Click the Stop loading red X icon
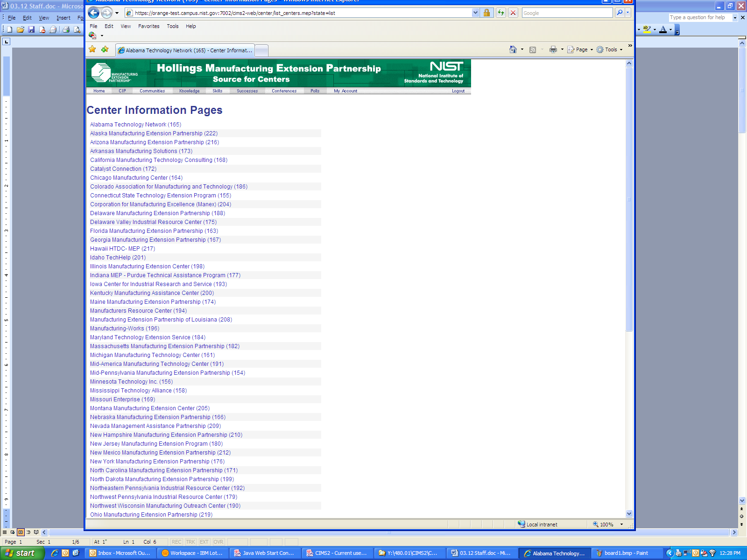Screen dimensions: 747x560 pos(513,13)
